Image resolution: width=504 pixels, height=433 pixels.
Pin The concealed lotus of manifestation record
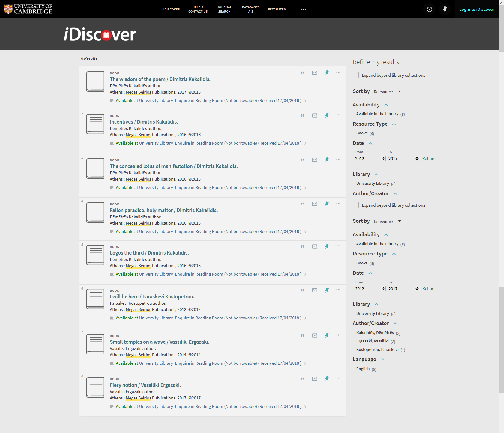(x=327, y=160)
